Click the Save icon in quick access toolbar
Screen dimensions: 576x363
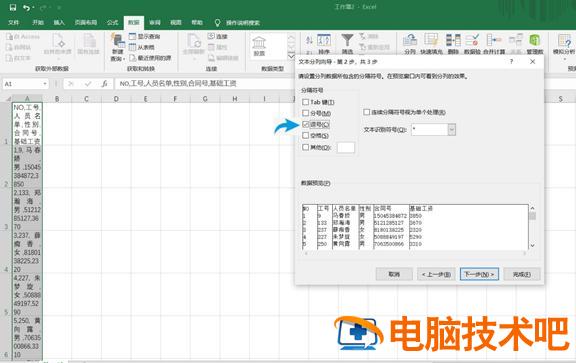click(12, 7)
